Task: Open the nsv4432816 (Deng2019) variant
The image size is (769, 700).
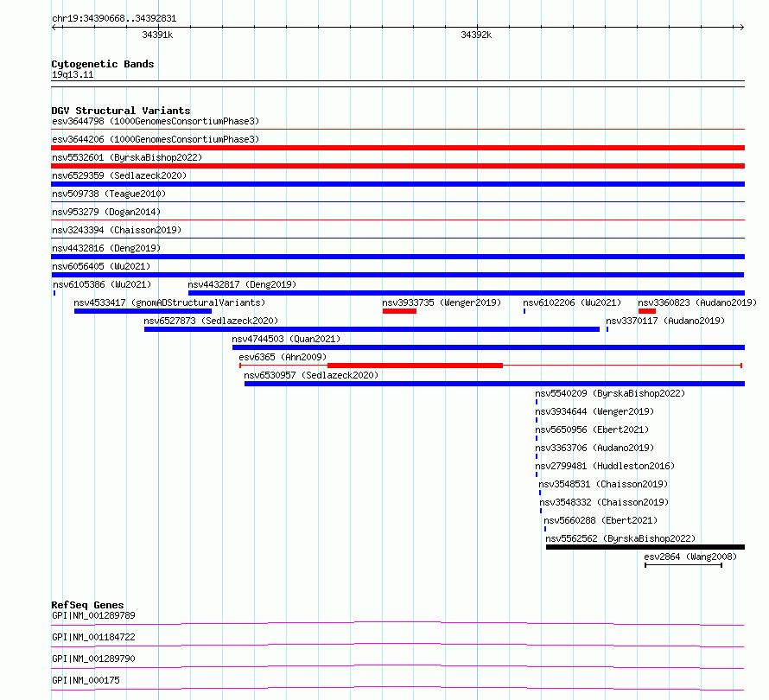Action: 106,248
